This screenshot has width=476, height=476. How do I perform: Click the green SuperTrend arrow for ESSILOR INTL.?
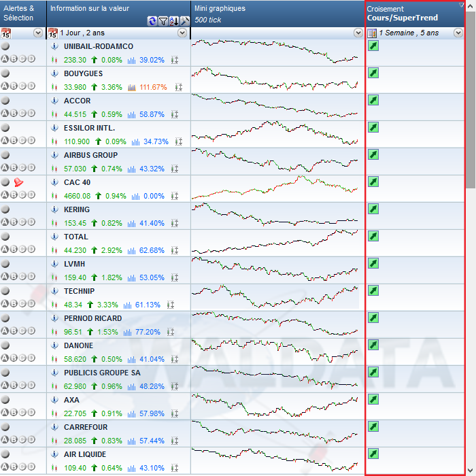[x=373, y=127]
